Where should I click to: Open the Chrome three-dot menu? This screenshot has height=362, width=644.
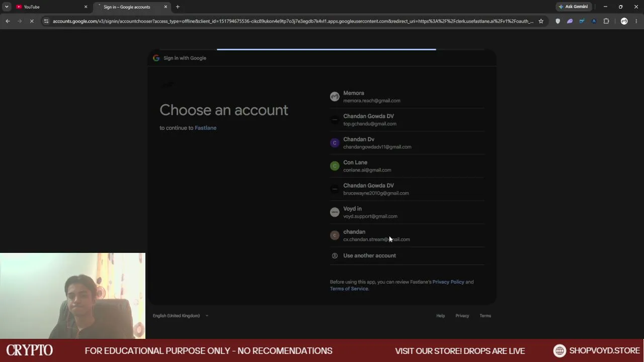click(636, 21)
